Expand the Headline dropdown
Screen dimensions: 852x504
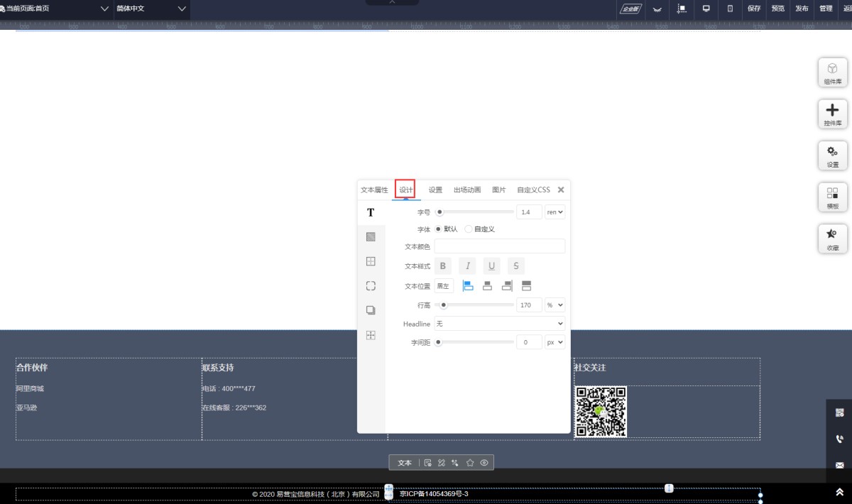click(x=499, y=324)
